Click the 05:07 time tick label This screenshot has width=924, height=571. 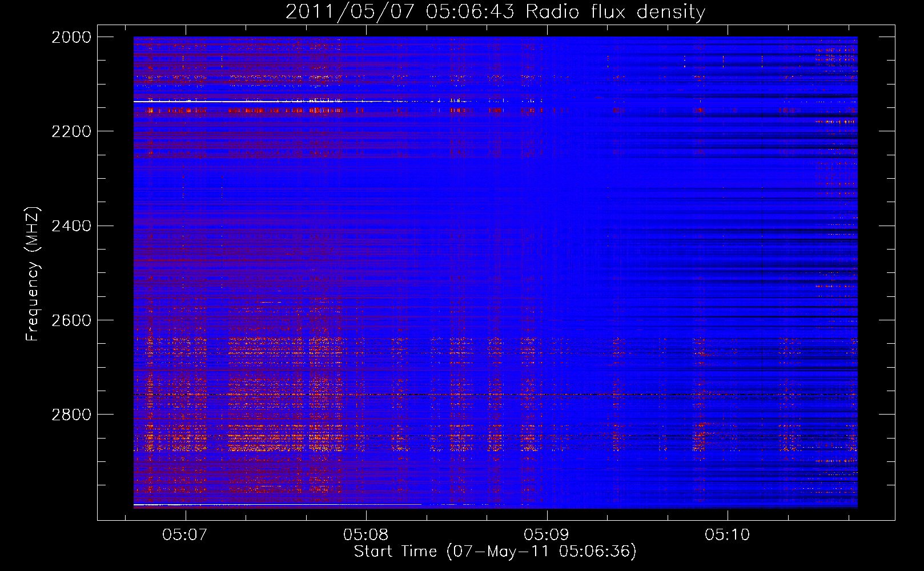pyautogui.click(x=184, y=535)
